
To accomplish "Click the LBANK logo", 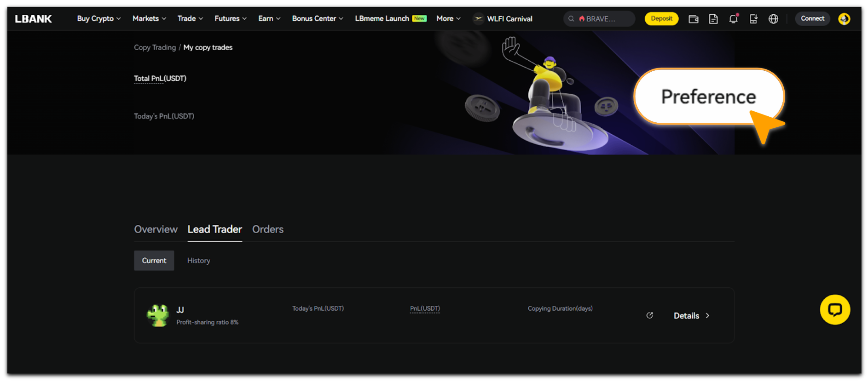I will [34, 19].
